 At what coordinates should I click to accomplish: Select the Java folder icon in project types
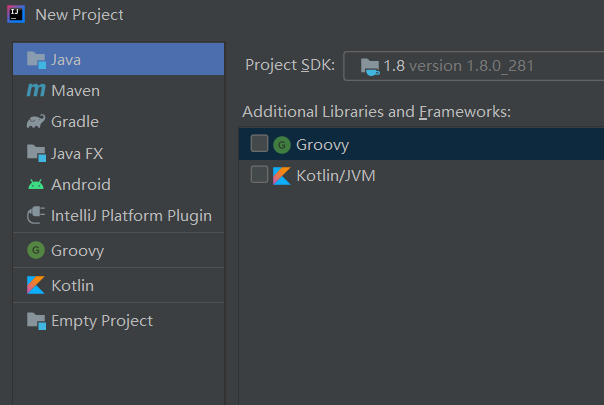[x=37, y=60]
